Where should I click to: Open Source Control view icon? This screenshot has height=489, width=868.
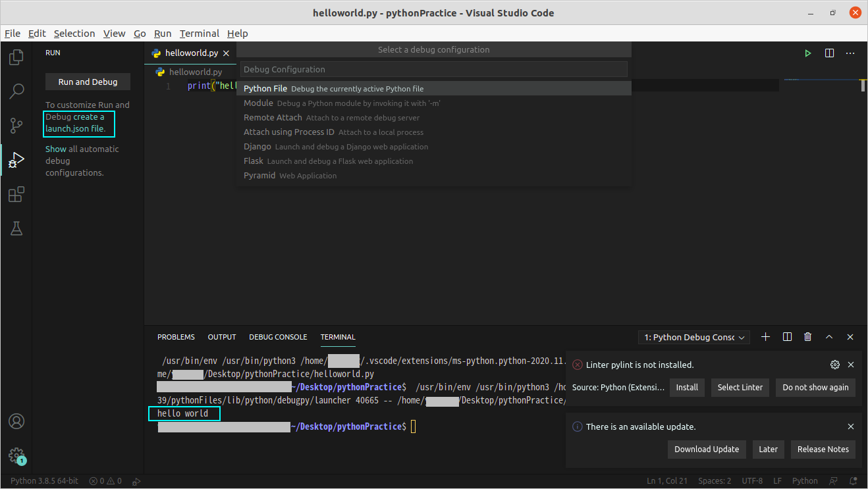pos(16,126)
